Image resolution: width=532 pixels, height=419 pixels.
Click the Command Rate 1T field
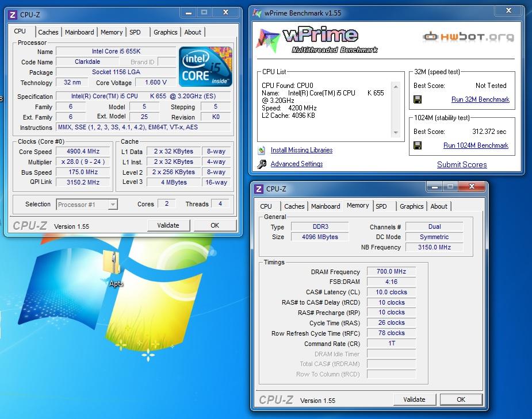391,343
